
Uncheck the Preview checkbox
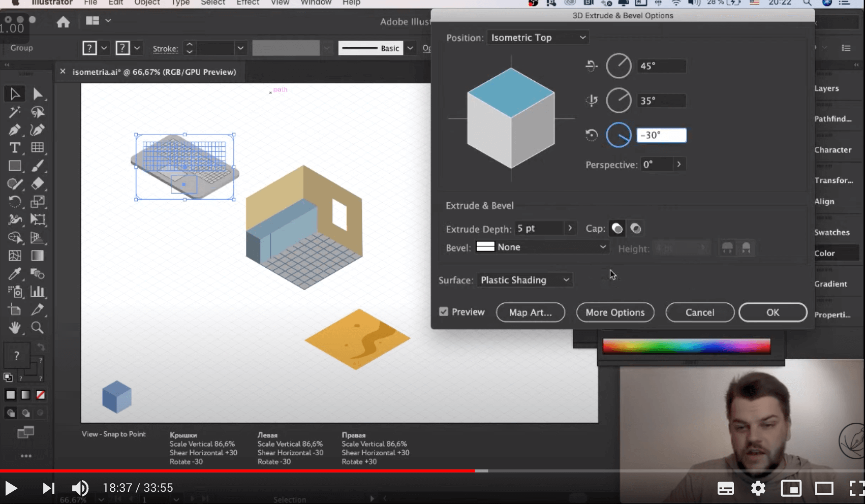[444, 312]
